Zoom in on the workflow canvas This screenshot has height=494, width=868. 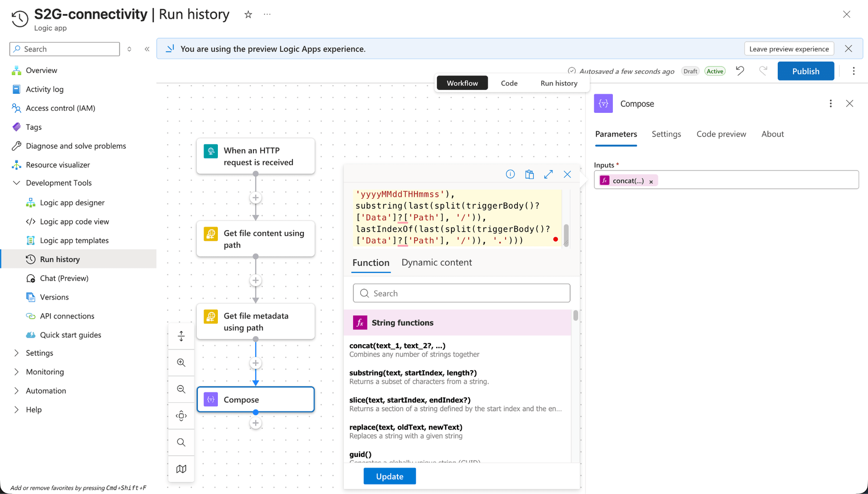[x=181, y=362]
